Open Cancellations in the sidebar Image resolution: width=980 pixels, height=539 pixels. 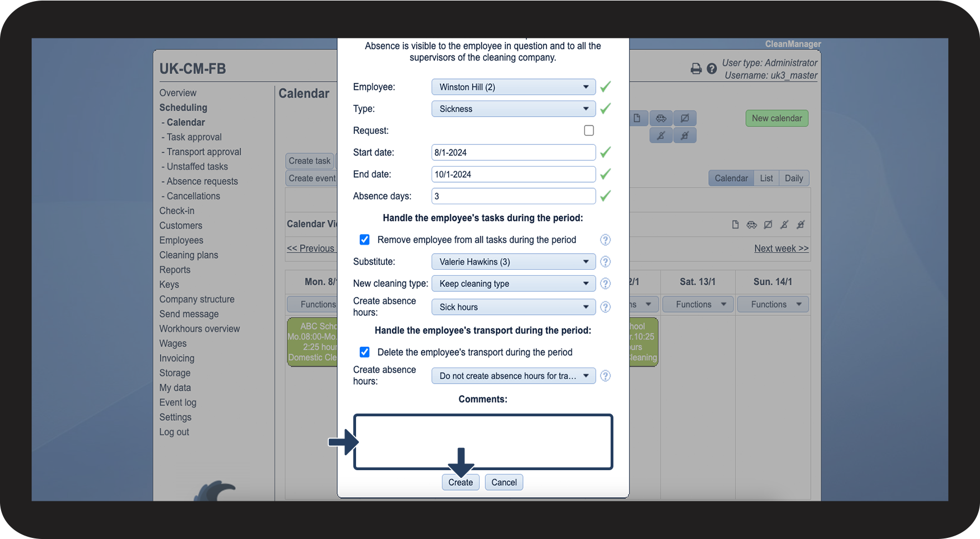tap(194, 196)
